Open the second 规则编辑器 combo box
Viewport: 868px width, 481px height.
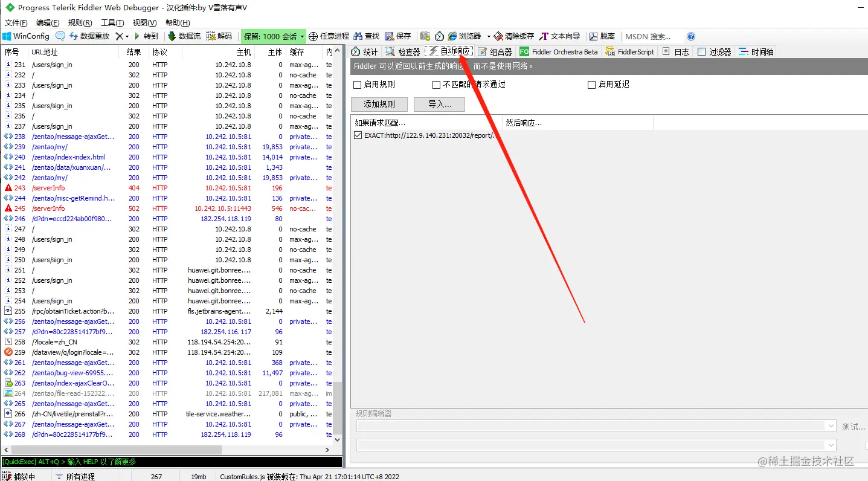click(x=596, y=445)
